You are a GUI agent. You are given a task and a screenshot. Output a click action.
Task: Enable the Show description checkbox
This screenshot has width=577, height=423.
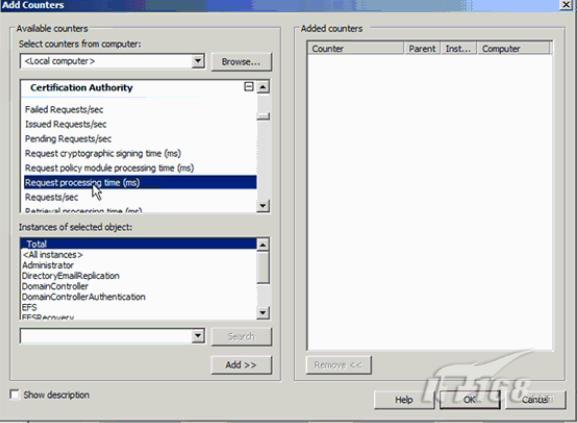pos(14,394)
